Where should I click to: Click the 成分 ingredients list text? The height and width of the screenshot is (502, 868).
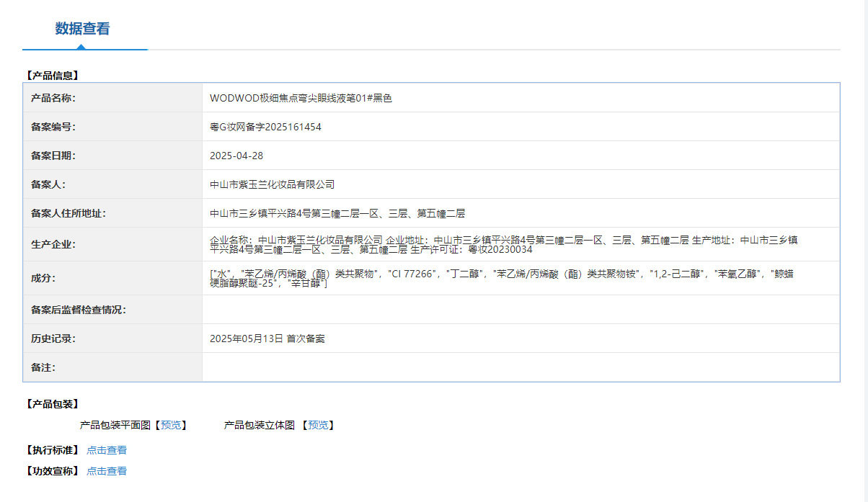(x=502, y=278)
